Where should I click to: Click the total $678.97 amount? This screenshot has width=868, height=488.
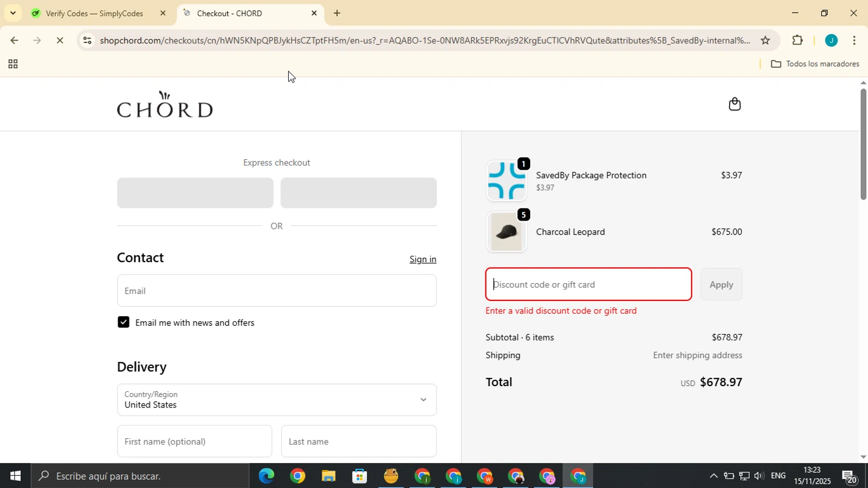point(721,382)
